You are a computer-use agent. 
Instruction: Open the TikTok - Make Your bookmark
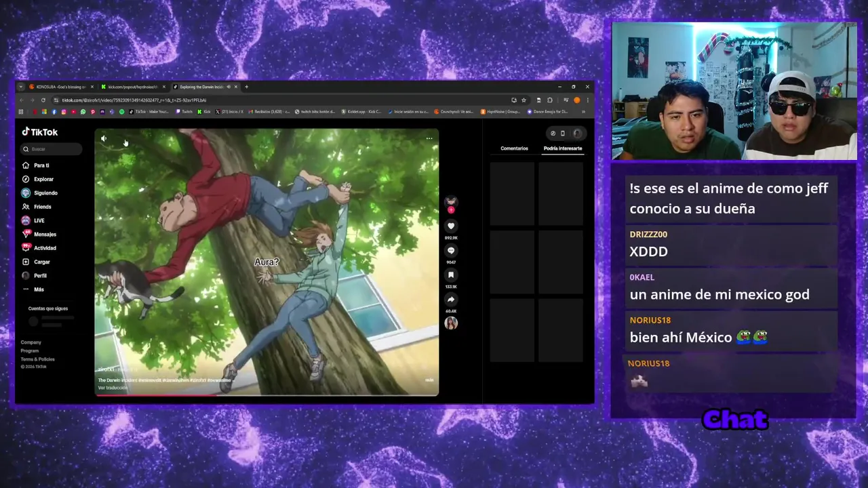tap(150, 112)
